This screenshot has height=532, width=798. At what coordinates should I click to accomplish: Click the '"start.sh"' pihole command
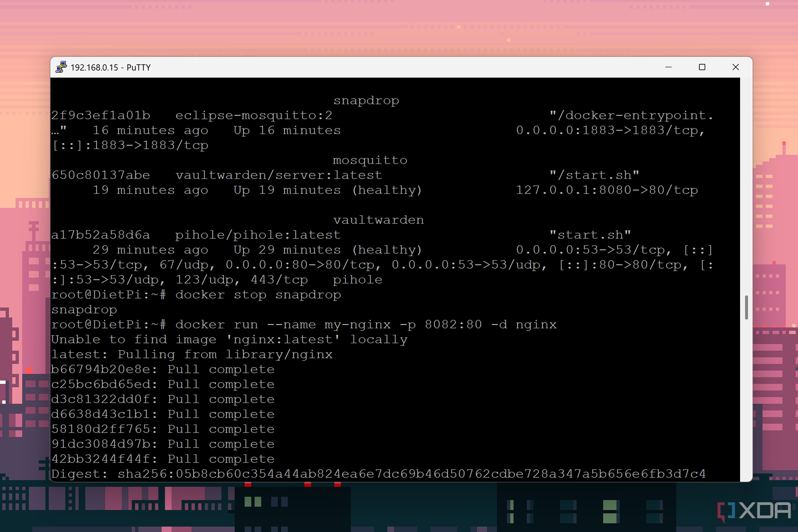[x=590, y=235]
